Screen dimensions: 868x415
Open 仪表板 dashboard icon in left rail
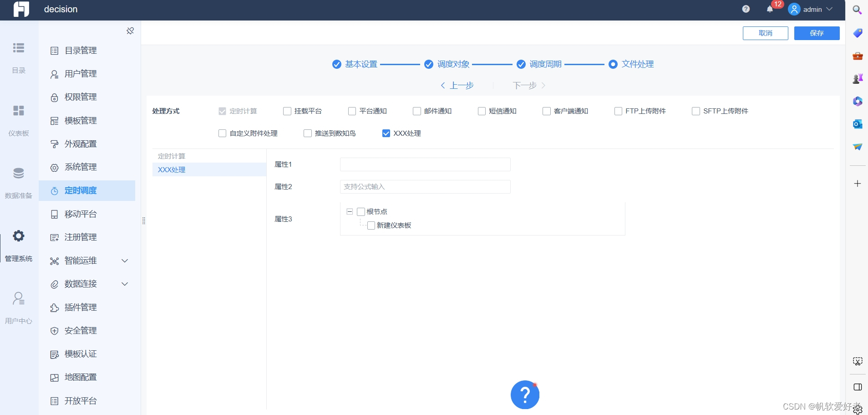19,111
